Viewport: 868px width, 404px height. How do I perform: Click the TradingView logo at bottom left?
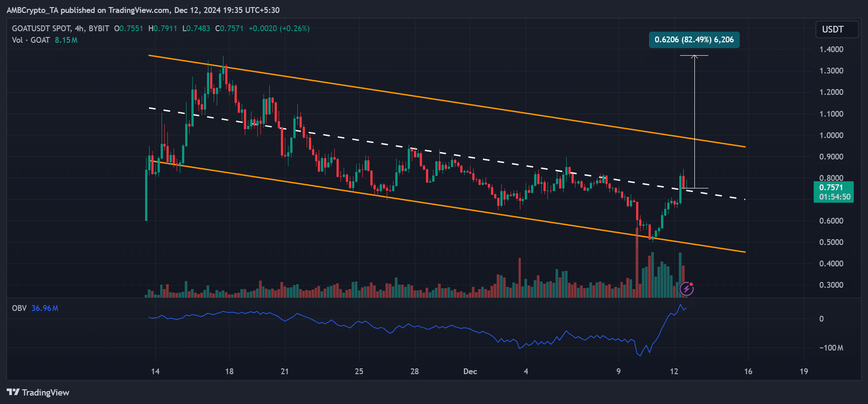point(38,392)
